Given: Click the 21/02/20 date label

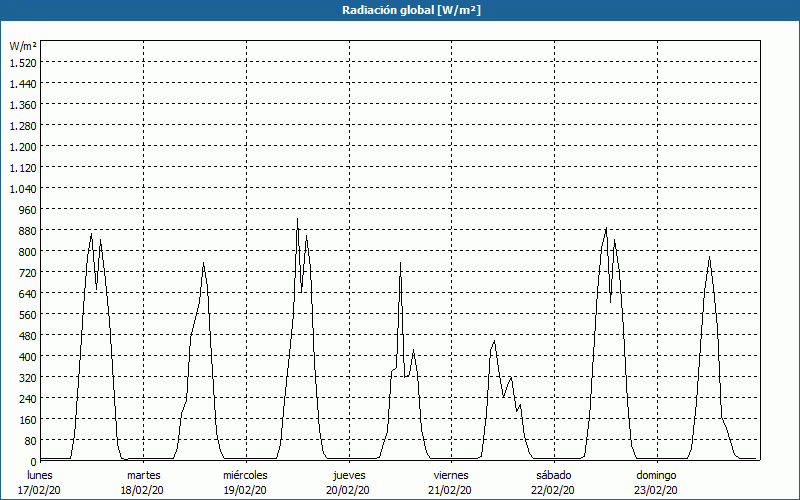Looking at the screenshot, I should tap(450, 490).
